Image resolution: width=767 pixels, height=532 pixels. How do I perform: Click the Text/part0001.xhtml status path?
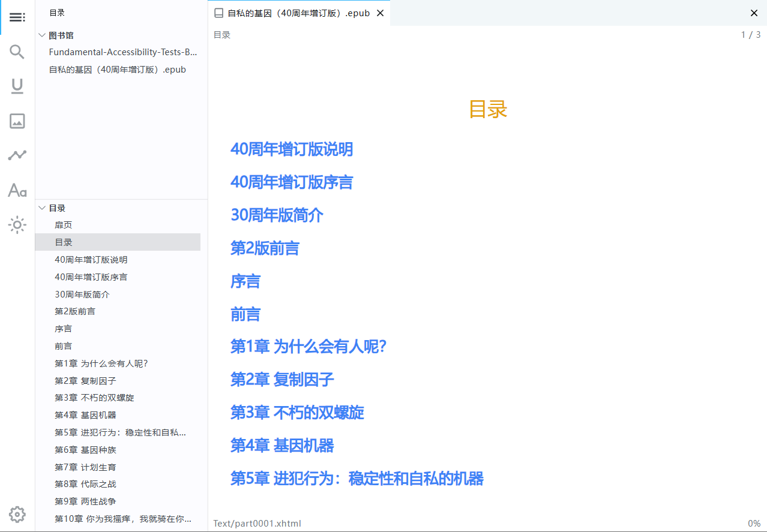(257, 524)
